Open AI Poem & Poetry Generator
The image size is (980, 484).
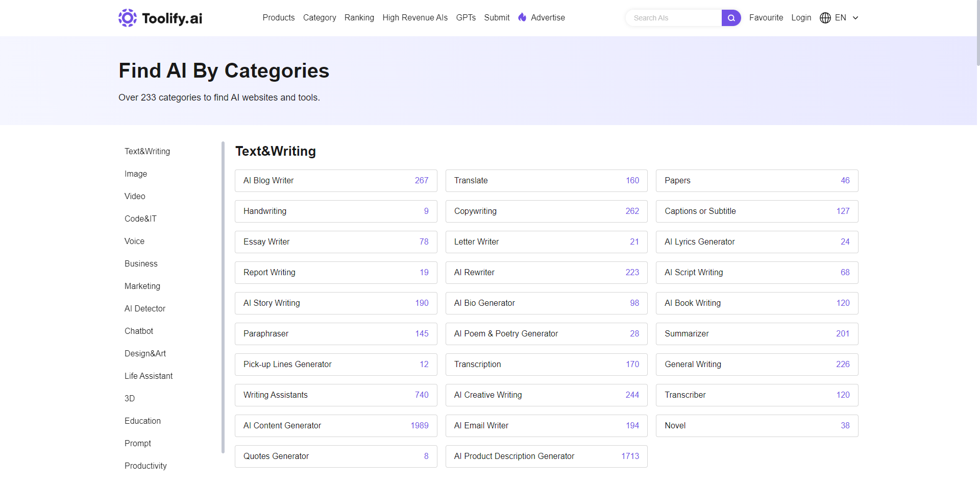(x=547, y=334)
